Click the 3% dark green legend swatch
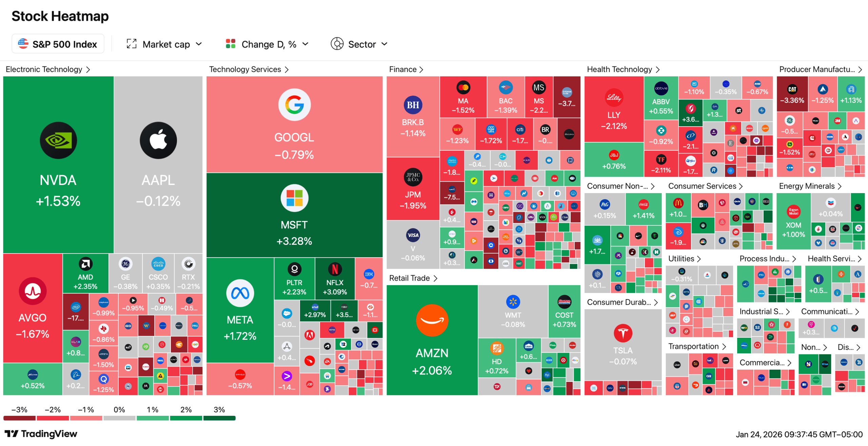Screen dimensions: 868x446 click(x=219, y=418)
